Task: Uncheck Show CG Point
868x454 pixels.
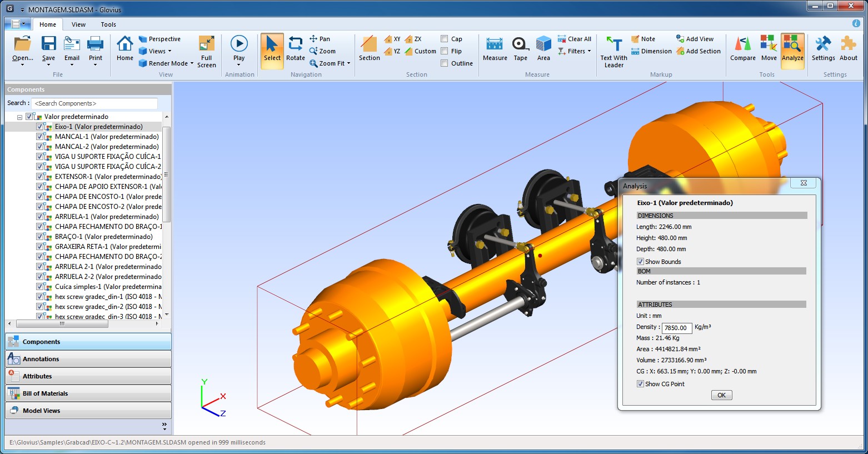Action: pos(640,384)
